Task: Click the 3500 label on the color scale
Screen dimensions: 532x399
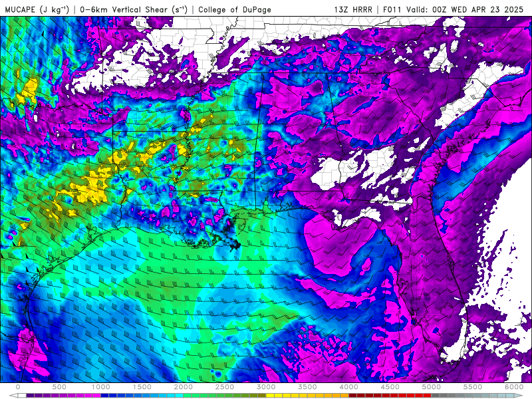Action: (307, 387)
